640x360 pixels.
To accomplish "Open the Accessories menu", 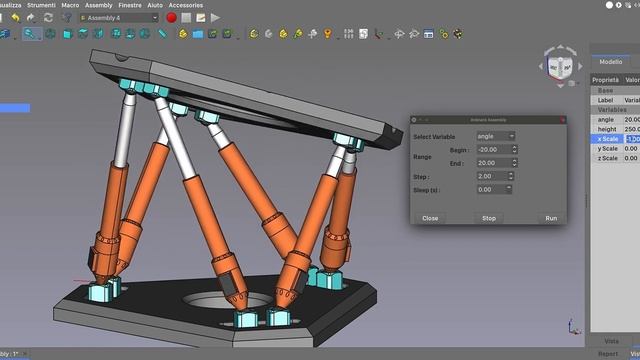I will (x=186, y=5).
